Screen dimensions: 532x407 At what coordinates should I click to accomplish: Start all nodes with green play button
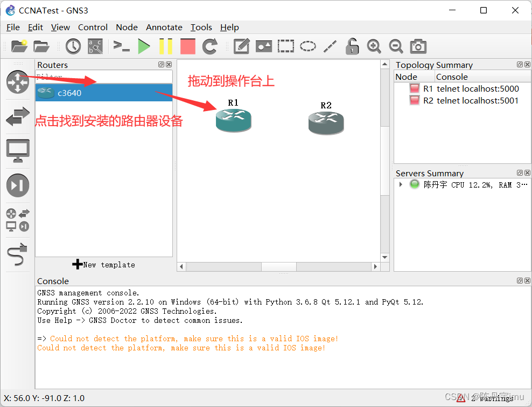click(144, 46)
